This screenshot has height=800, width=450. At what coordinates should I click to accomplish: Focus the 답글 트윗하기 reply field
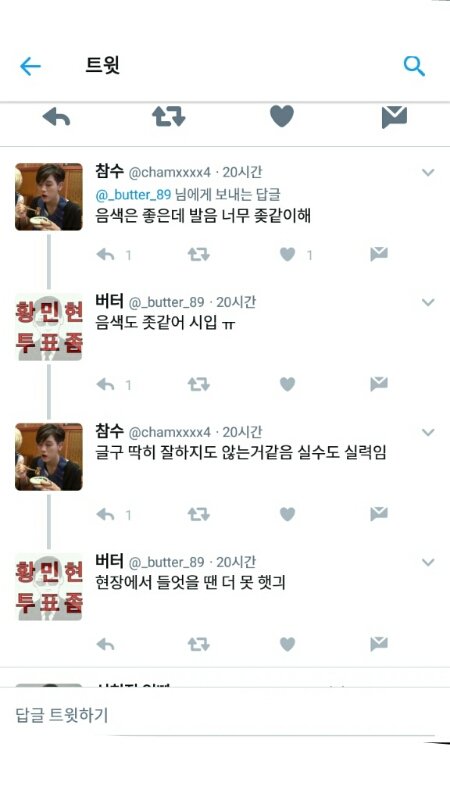click(x=225, y=715)
